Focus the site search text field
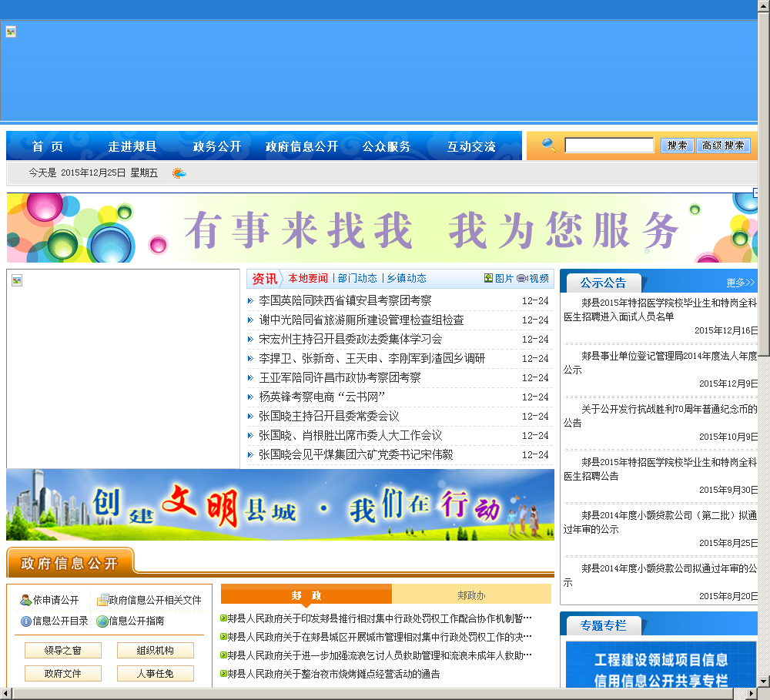Image resolution: width=770 pixels, height=700 pixels. (609, 145)
